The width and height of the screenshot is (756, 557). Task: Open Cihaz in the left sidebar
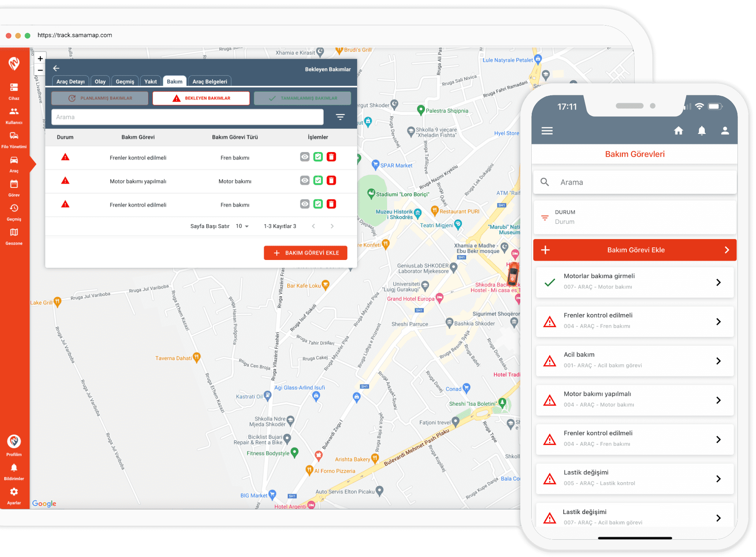pos(14,91)
